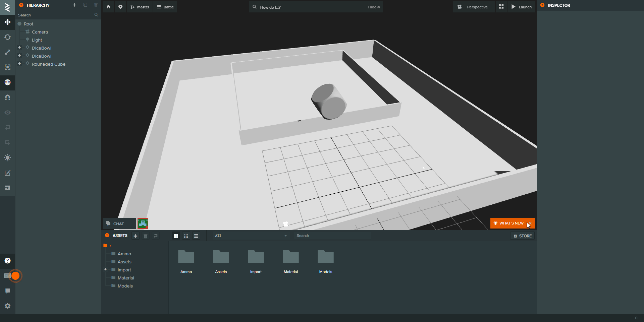Open the keyboard controls icon

coord(7,276)
